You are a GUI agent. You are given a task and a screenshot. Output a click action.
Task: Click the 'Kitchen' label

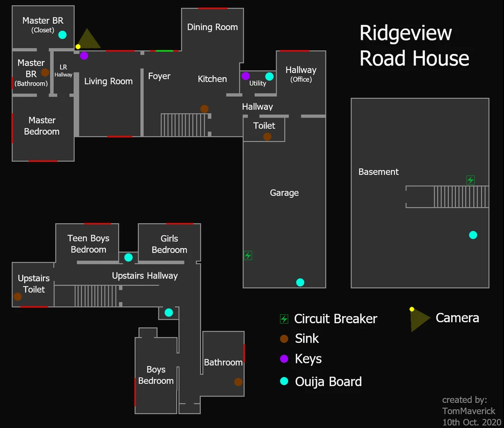212,79
